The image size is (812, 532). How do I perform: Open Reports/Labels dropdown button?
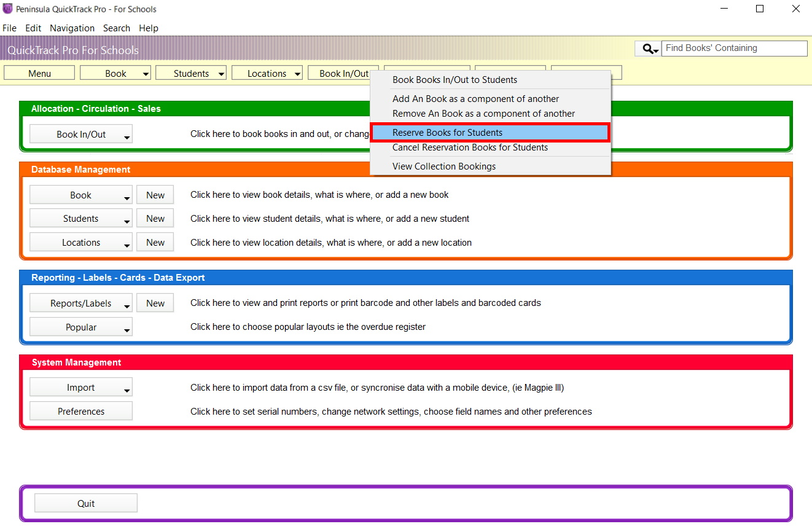click(81, 303)
